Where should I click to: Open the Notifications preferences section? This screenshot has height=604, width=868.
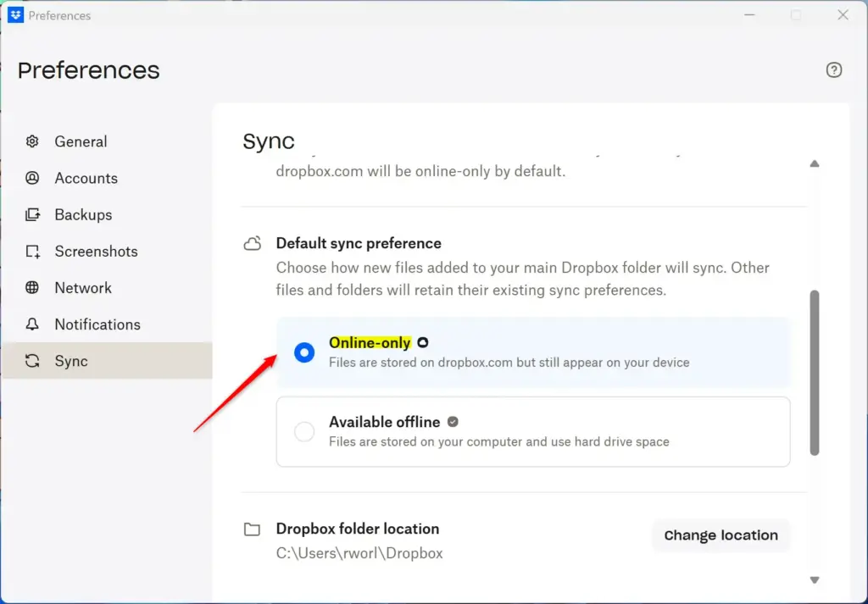pos(107,324)
